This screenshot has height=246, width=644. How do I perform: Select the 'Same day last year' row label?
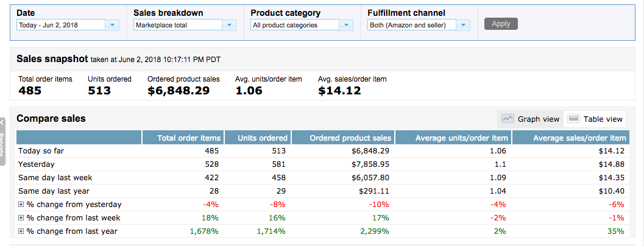coord(54,191)
